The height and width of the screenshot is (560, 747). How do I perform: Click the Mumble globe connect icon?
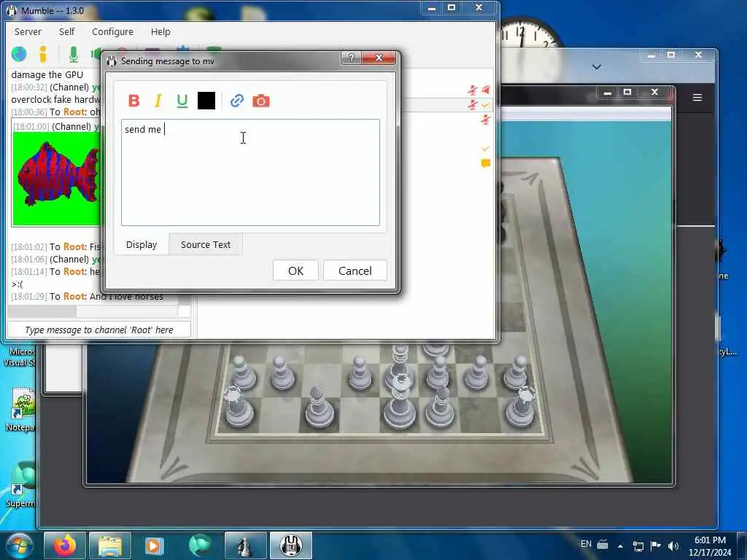[x=19, y=54]
